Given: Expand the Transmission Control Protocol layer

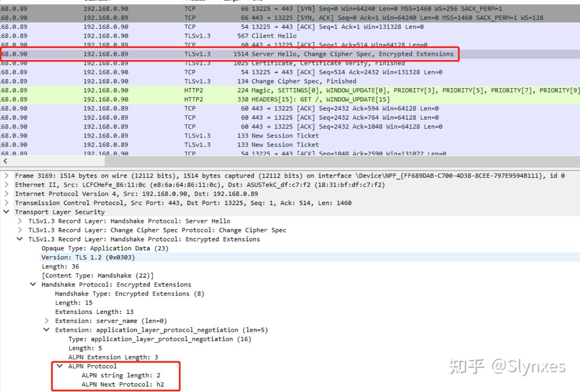Looking at the screenshot, I should [7, 203].
